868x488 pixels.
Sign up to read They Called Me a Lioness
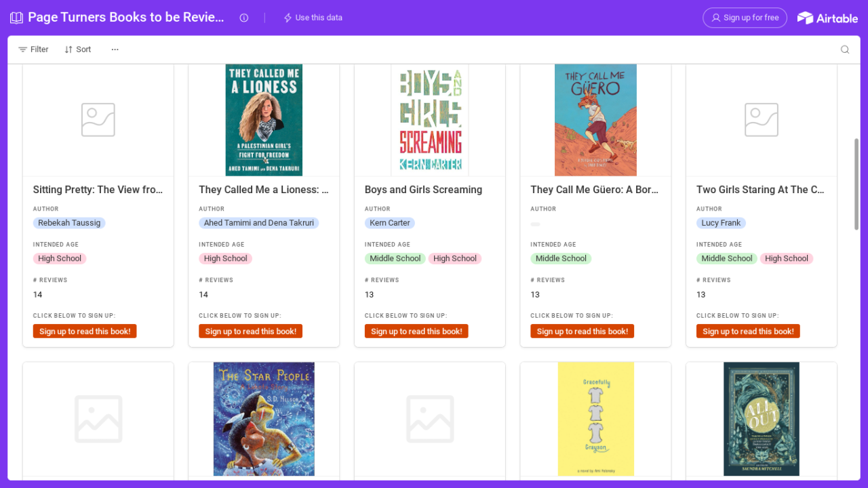(x=251, y=331)
